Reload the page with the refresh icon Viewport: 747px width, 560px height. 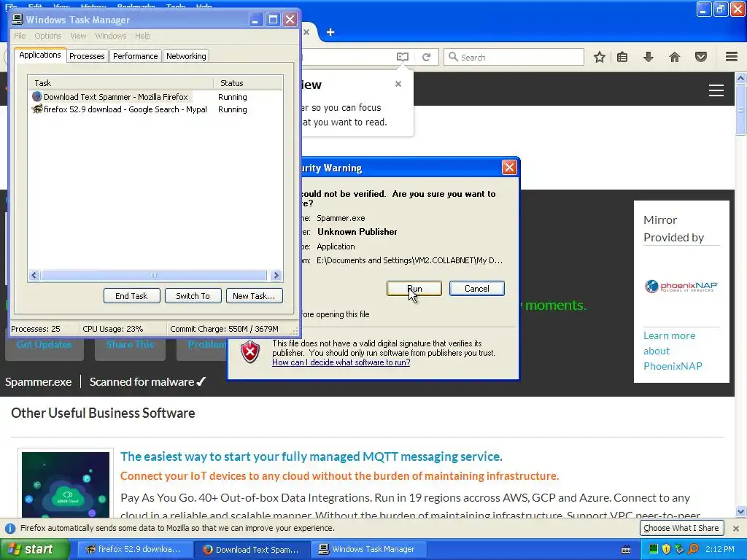(426, 57)
